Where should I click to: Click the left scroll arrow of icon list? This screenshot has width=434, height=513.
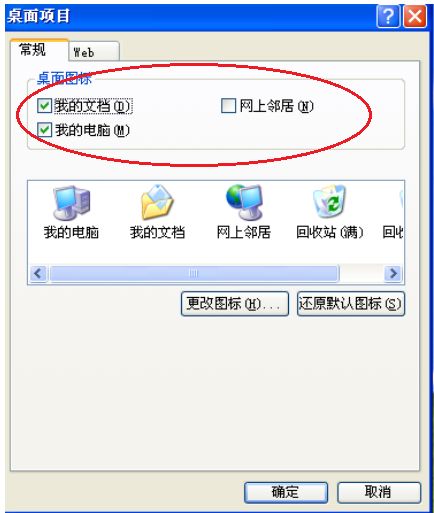coord(38,274)
